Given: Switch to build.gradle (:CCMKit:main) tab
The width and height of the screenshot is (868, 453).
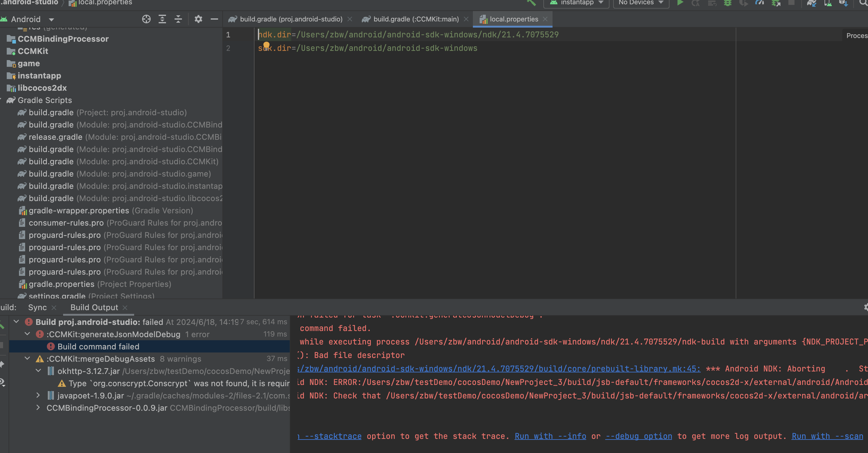Looking at the screenshot, I should tap(416, 19).
